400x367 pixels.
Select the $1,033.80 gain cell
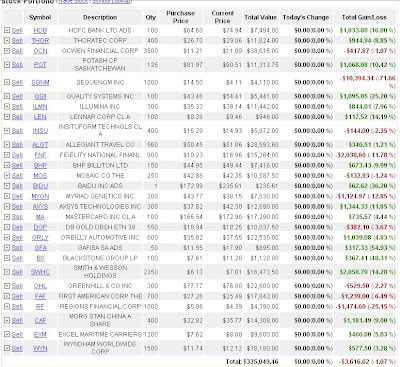pyautogui.click(x=353, y=31)
